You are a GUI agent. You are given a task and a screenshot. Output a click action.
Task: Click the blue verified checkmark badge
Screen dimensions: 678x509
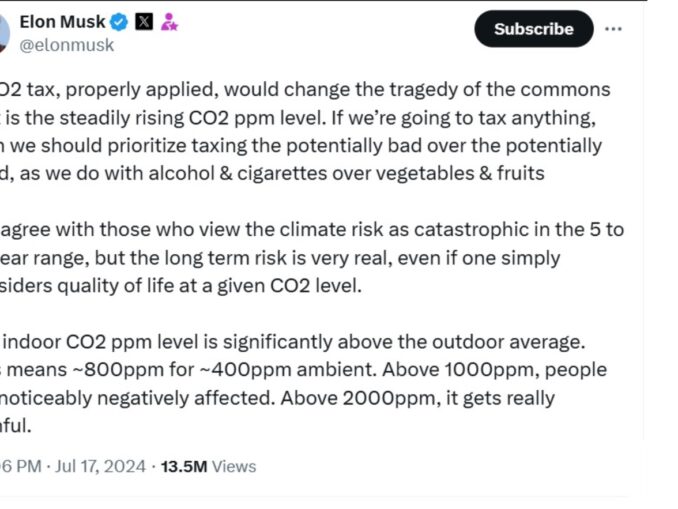[119, 22]
